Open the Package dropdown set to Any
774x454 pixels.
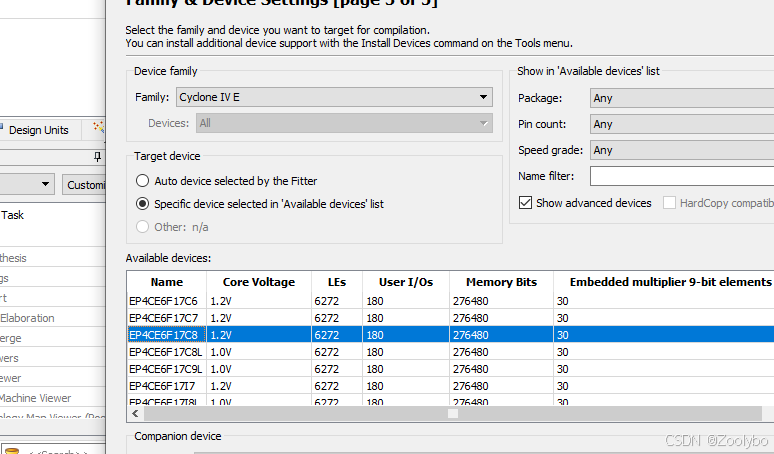(682, 98)
